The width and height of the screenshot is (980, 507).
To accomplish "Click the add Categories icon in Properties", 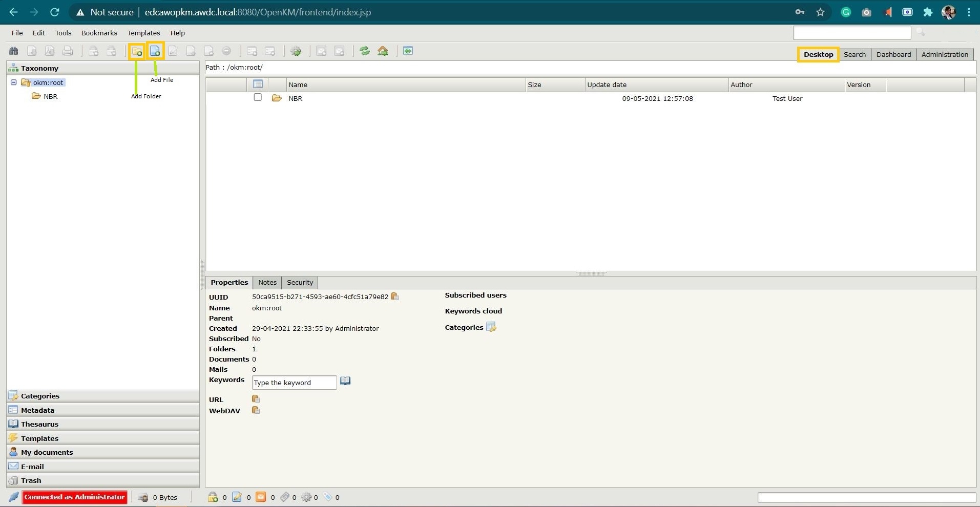I will point(491,327).
